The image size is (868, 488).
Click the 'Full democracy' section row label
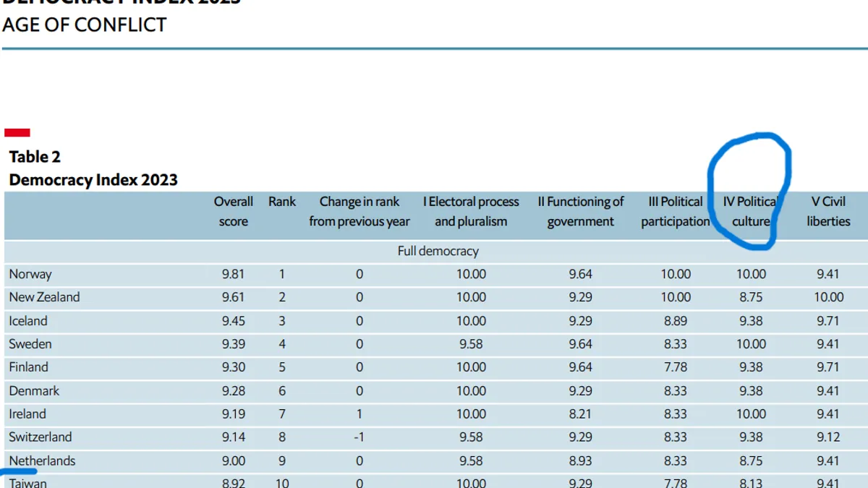[x=438, y=252]
